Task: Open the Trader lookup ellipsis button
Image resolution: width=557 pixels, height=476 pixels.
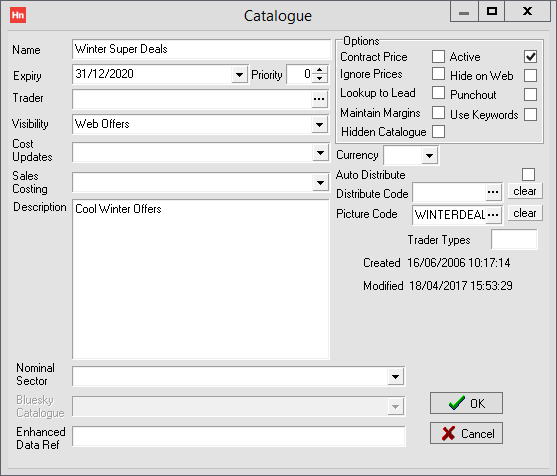Action: [x=319, y=99]
